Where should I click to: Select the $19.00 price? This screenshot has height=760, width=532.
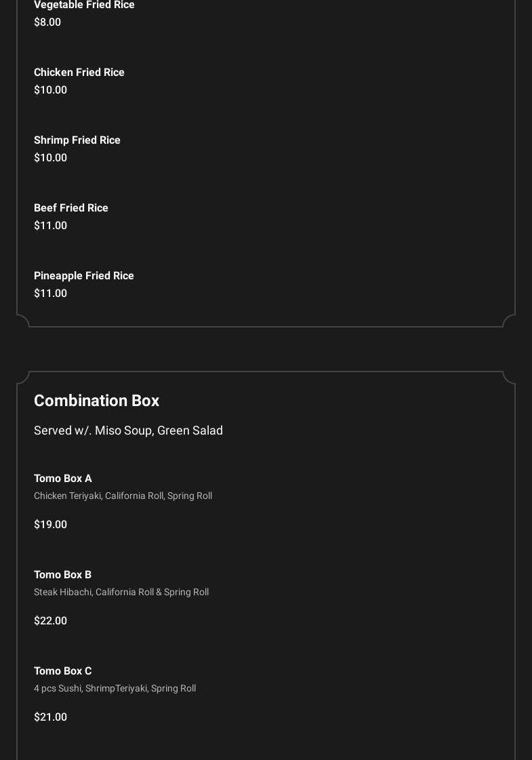tap(50, 525)
